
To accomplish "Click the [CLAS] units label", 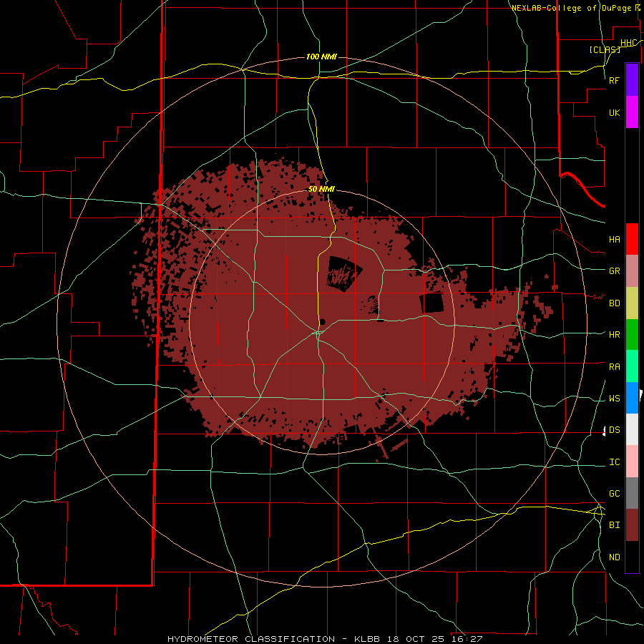I will 605,49.
